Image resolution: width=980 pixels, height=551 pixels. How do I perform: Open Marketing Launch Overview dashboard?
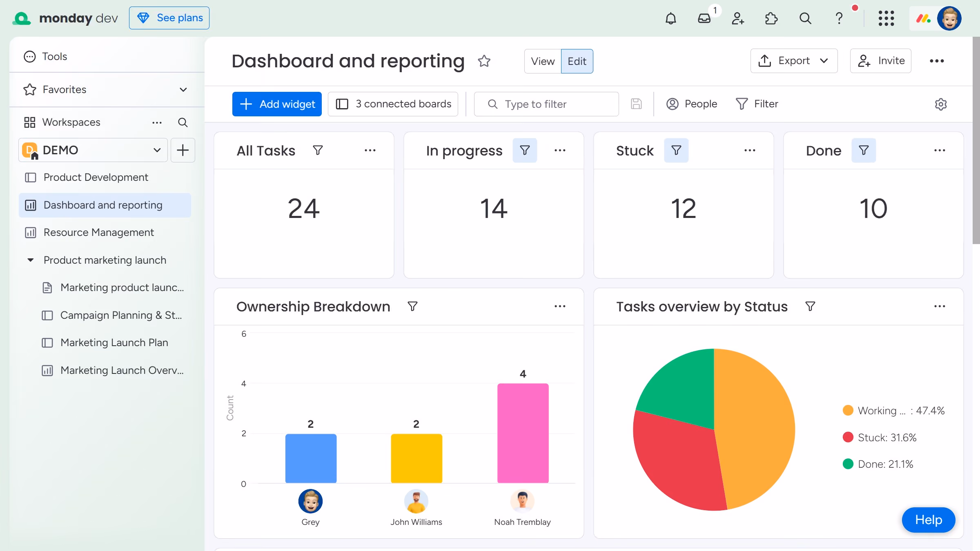(113, 371)
